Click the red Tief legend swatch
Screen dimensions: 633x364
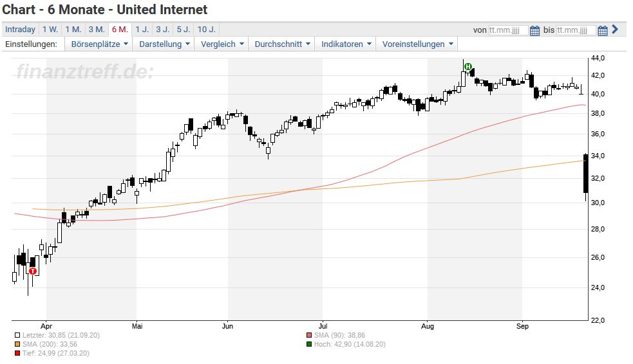(17, 354)
